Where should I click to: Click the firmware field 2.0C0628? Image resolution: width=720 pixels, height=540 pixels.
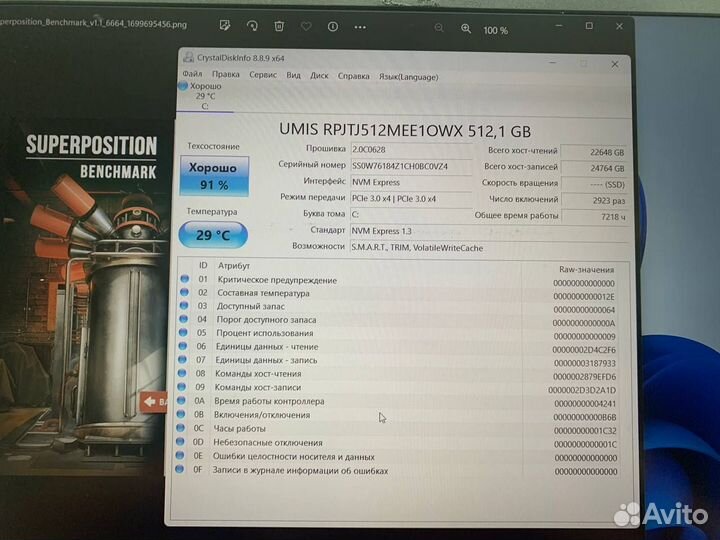[411, 150]
